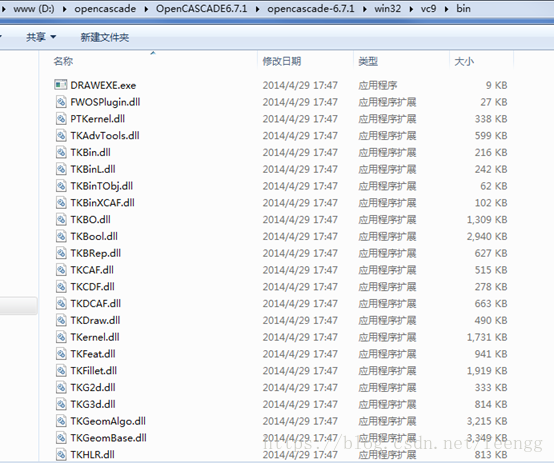Click the TKG2d.dll file icon
This screenshot has height=463, width=554.
[x=61, y=387]
